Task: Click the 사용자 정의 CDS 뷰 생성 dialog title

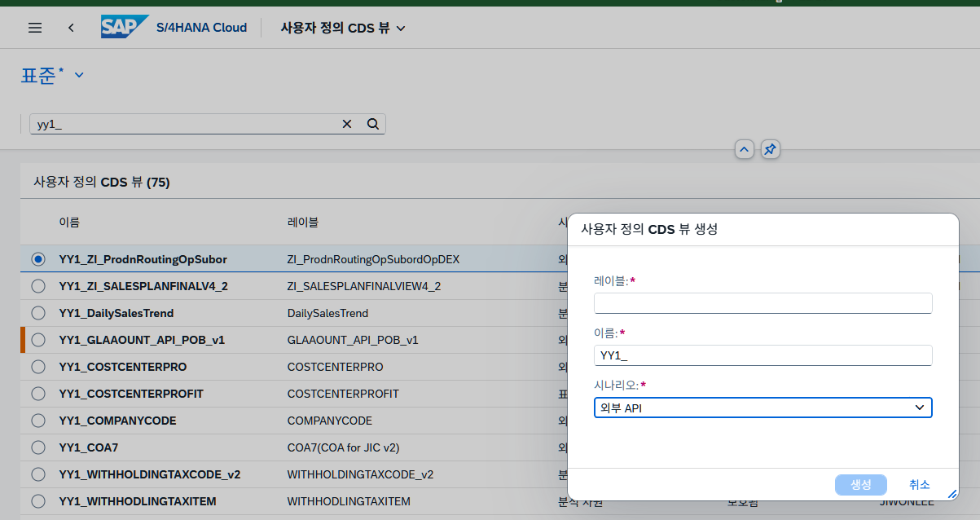Action: (x=649, y=229)
